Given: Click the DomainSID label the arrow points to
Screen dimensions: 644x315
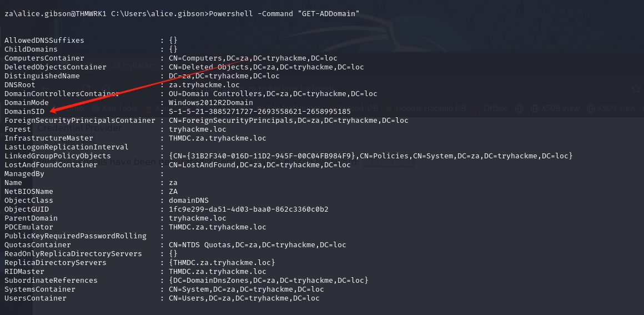Looking at the screenshot, I should 24,112.
